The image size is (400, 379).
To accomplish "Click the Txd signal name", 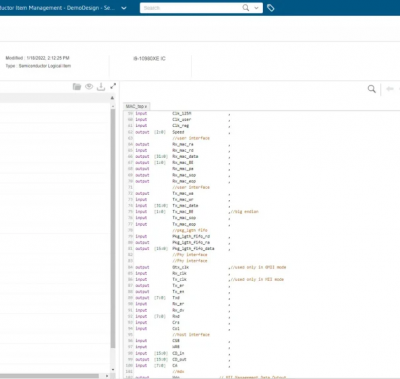I will click(176, 298).
